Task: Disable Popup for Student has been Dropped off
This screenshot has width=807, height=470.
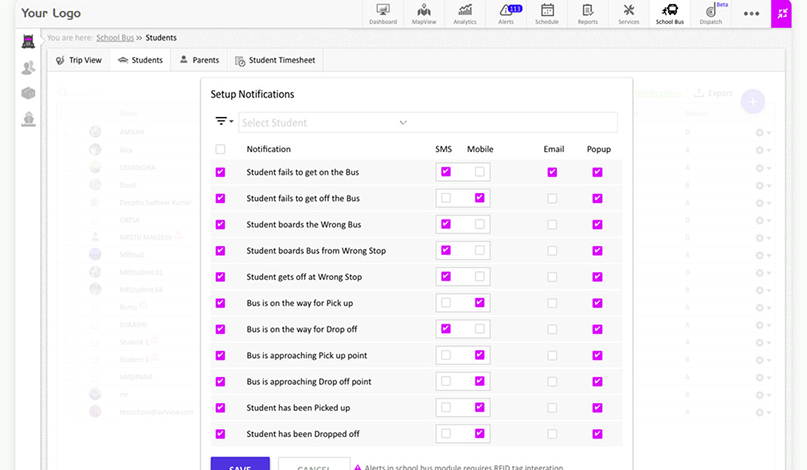Action: point(597,433)
